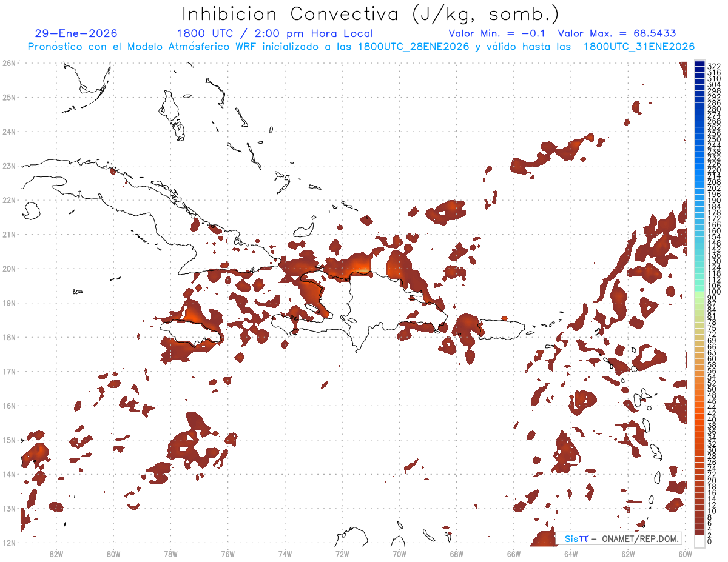
Task: Click the WRF forecast description line
Action: [x=361, y=47]
